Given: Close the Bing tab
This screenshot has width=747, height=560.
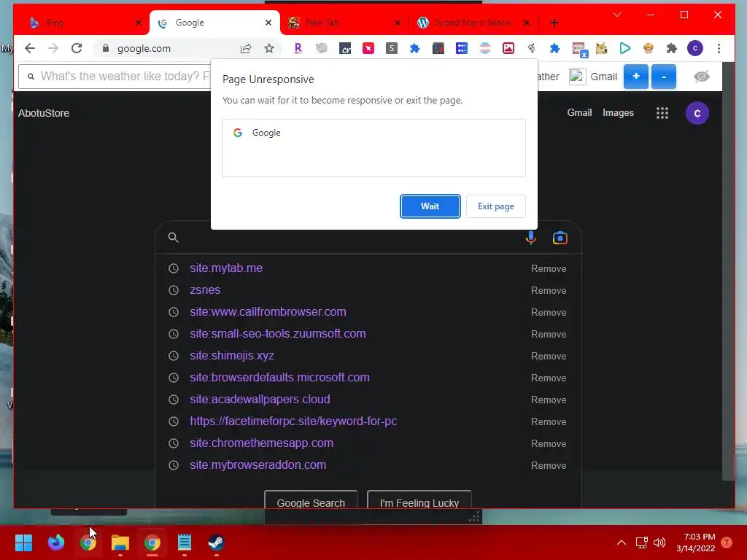Looking at the screenshot, I should pyautogui.click(x=138, y=23).
